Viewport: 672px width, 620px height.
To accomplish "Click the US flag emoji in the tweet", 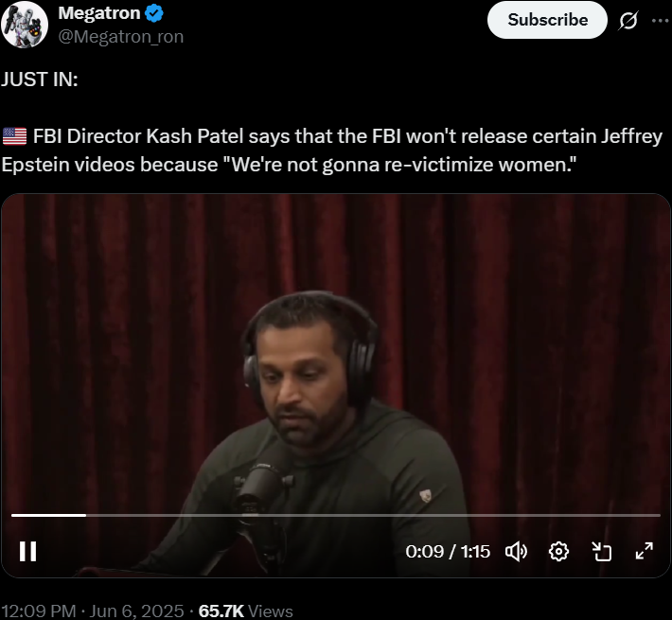I will point(14,136).
